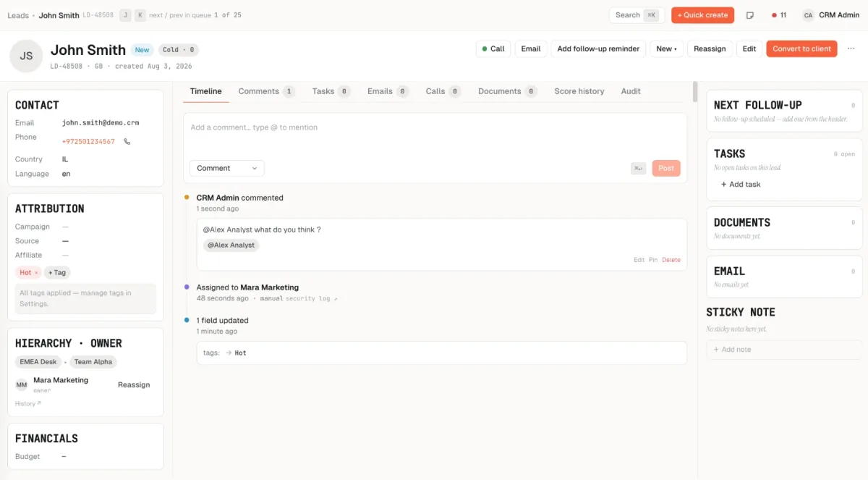
Task: Click the @Alex Analyst mention chip
Action: pyautogui.click(x=231, y=245)
